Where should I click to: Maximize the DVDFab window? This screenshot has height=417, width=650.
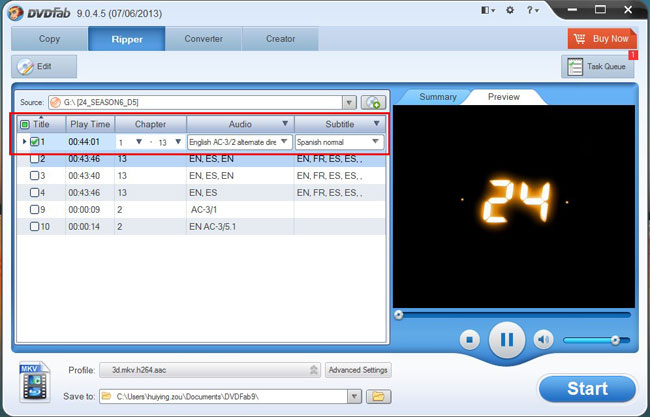coord(600,10)
